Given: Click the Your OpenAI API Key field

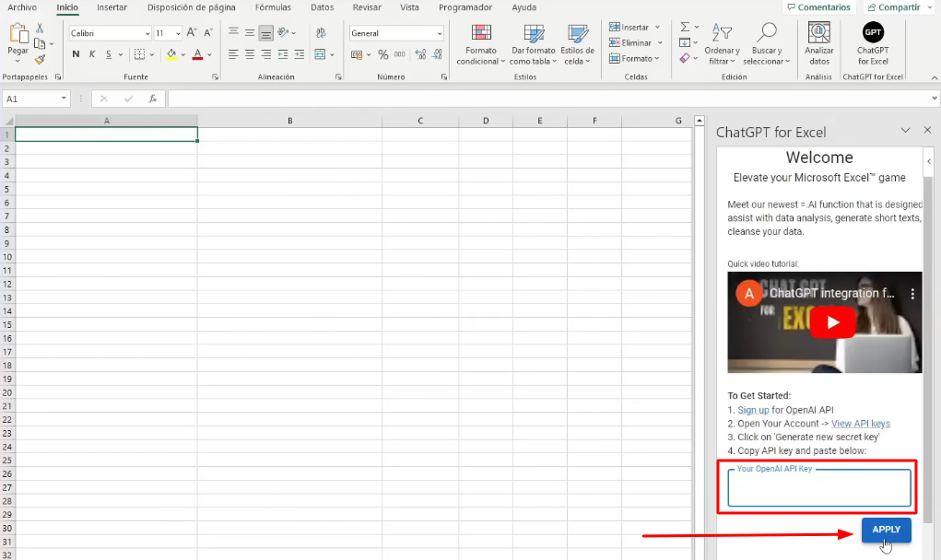Looking at the screenshot, I should pyautogui.click(x=818, y=488).
